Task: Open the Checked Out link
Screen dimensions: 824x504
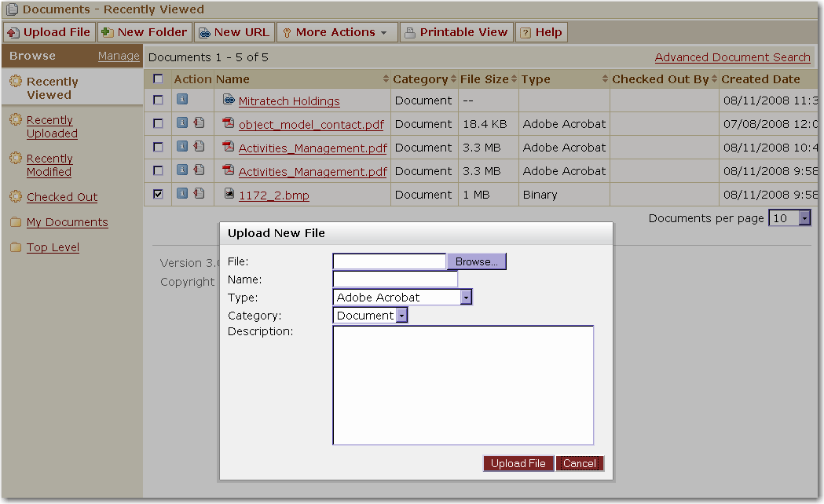Action: point(62,197)
